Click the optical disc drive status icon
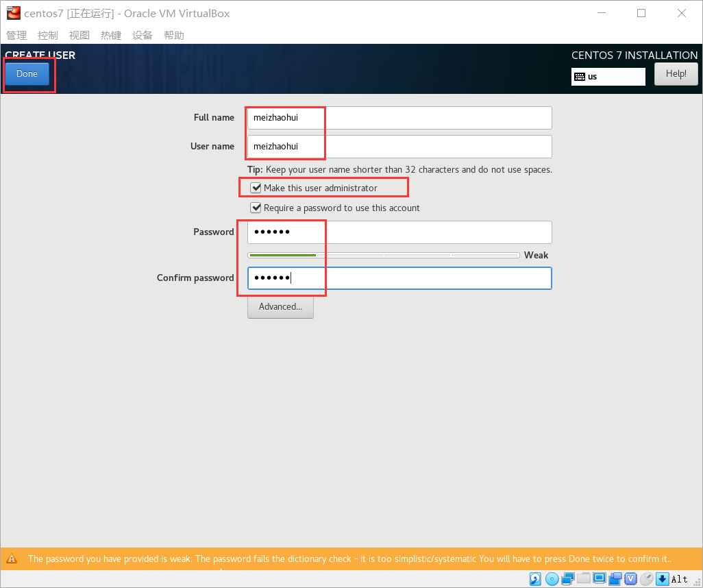 point(552,579)
